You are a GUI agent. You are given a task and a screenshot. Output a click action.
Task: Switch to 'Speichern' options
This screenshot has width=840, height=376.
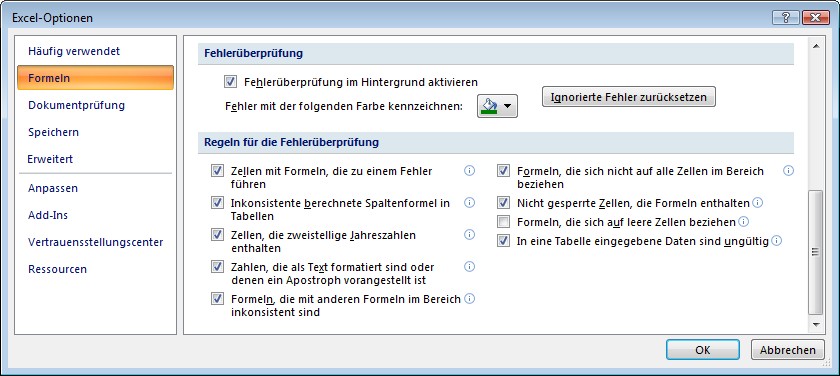pyautogui.click(x=95, y=132)
